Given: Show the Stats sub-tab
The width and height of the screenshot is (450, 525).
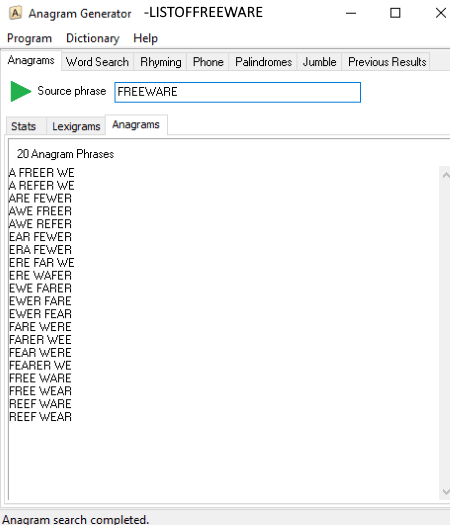Looking at the screenshot, I should tap(23, 126).
